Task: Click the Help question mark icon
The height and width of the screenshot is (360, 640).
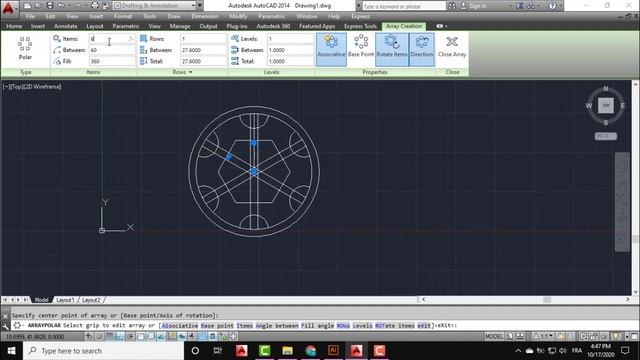Action: tap(552, 6)
